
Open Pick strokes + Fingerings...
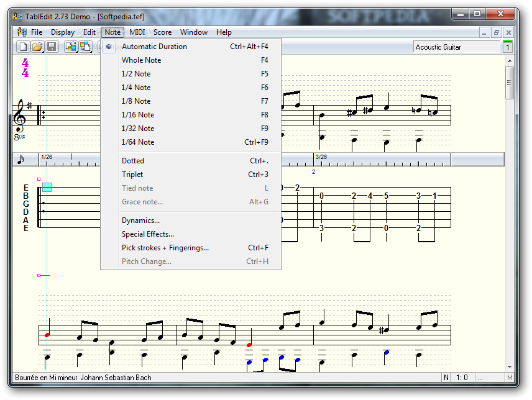click(x=191, y=248)
